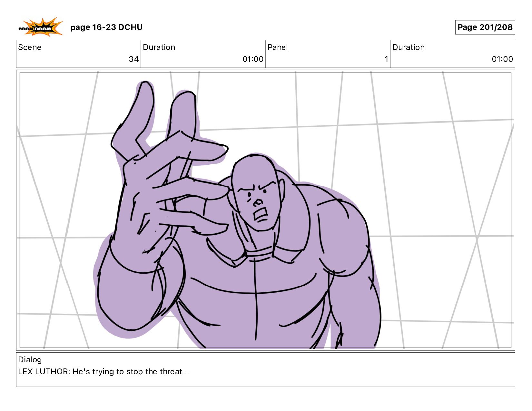Click the panel number value '1'
The image size is (532, 411).
[x=386, y=59]
